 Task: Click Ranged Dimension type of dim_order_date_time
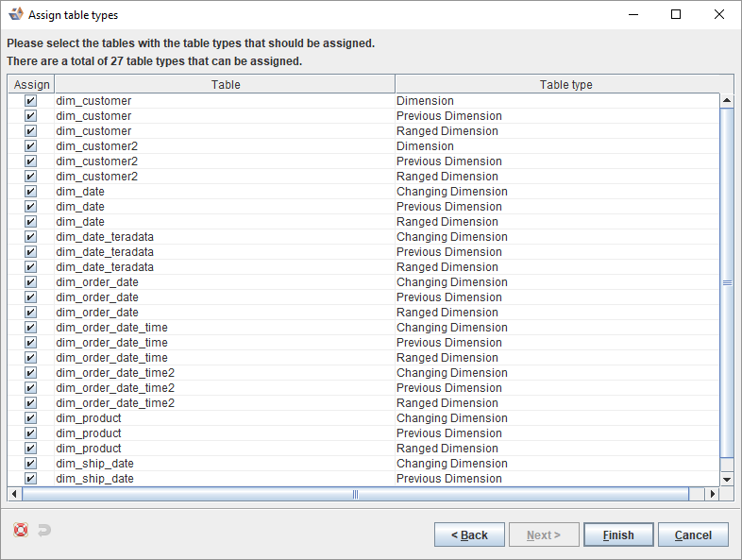[558, 358]
